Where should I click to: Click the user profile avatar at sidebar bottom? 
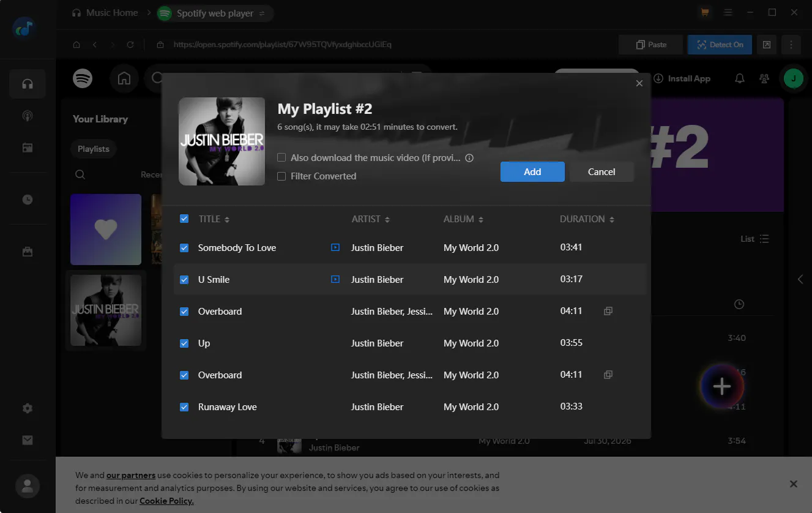coord(28,486)
